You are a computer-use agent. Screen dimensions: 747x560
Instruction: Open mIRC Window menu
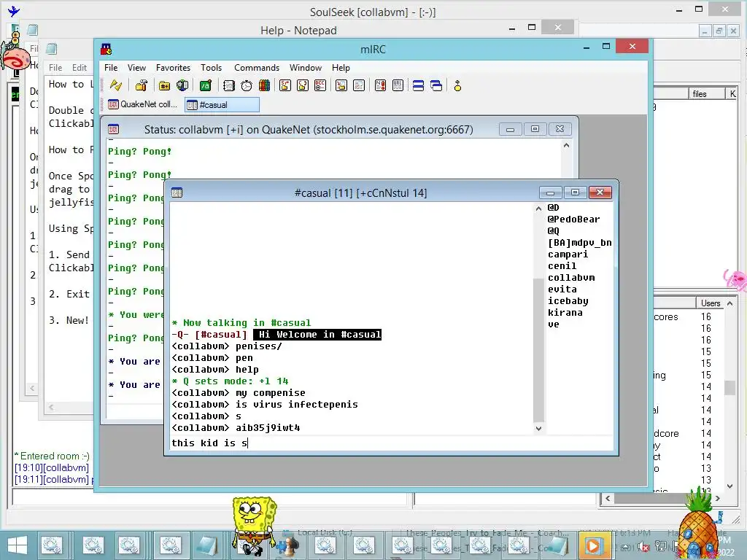tap(306, 68)
